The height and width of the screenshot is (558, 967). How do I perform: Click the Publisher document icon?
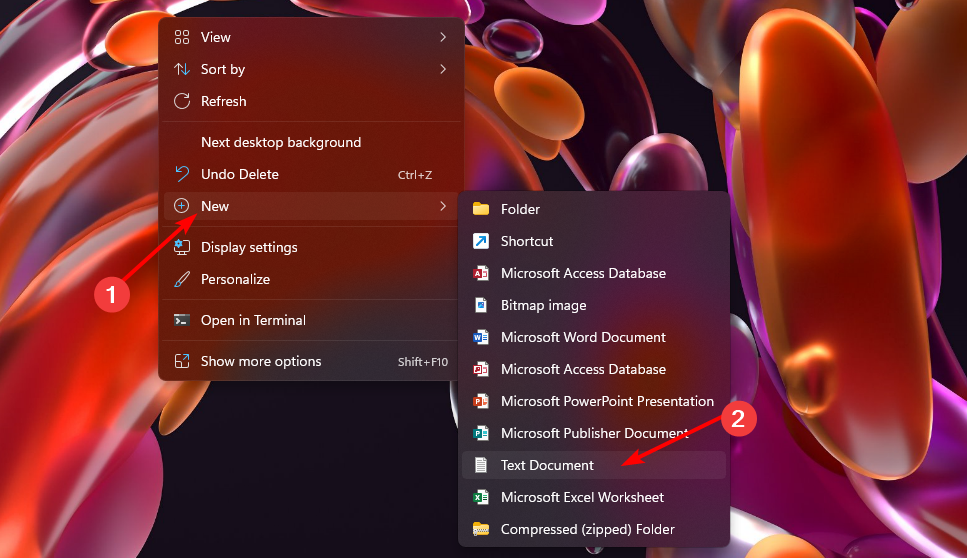(480, 433)
